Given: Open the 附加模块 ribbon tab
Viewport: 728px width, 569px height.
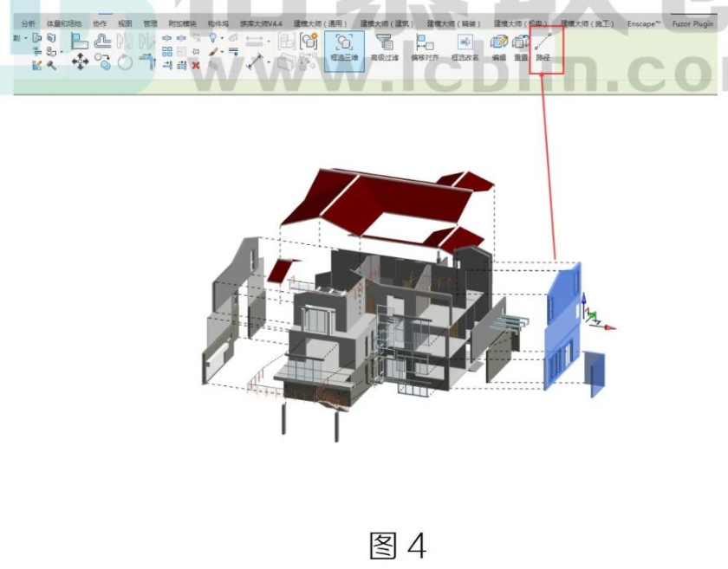Looking at the screenshot, I should (x=183, y=23).
